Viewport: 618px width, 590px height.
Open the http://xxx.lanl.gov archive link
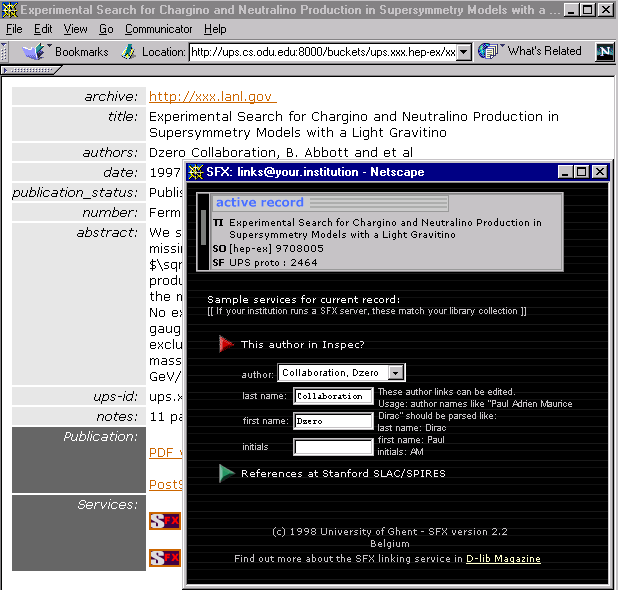click(213, 97)
